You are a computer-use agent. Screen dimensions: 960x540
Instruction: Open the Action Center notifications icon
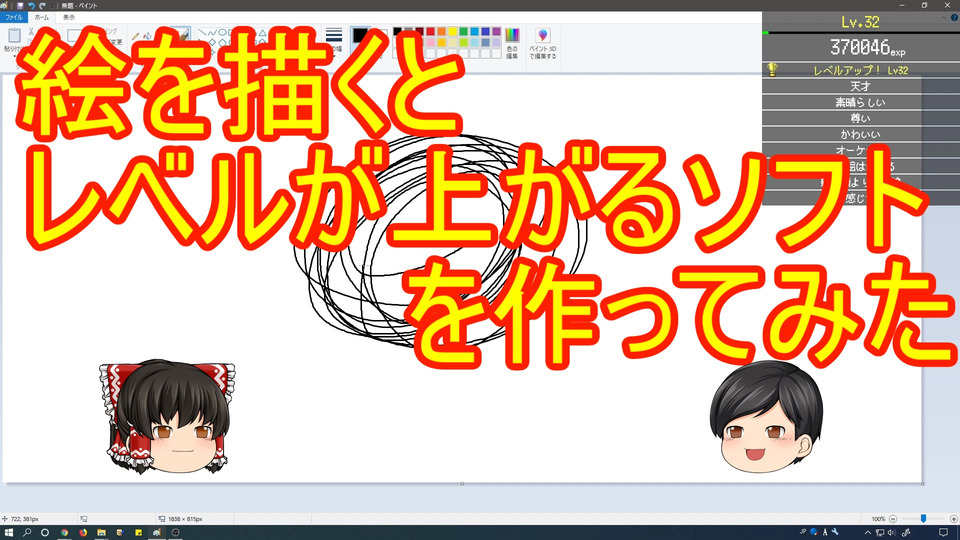943,533
